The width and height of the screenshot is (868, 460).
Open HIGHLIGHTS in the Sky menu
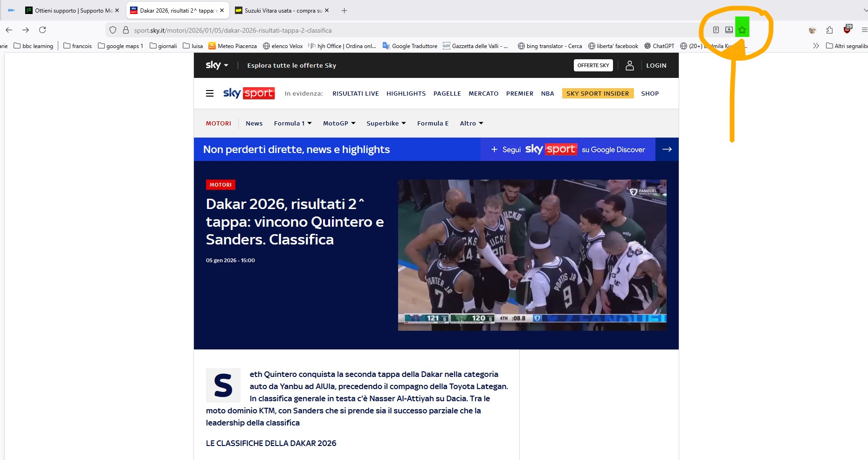coord(406,93)
